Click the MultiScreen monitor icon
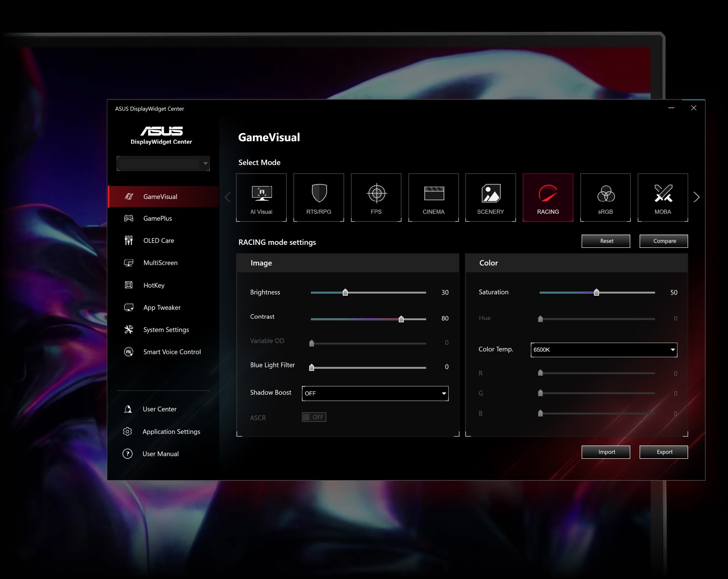The height and width of the screenshot is (579, 728). (x=129, y=263)
